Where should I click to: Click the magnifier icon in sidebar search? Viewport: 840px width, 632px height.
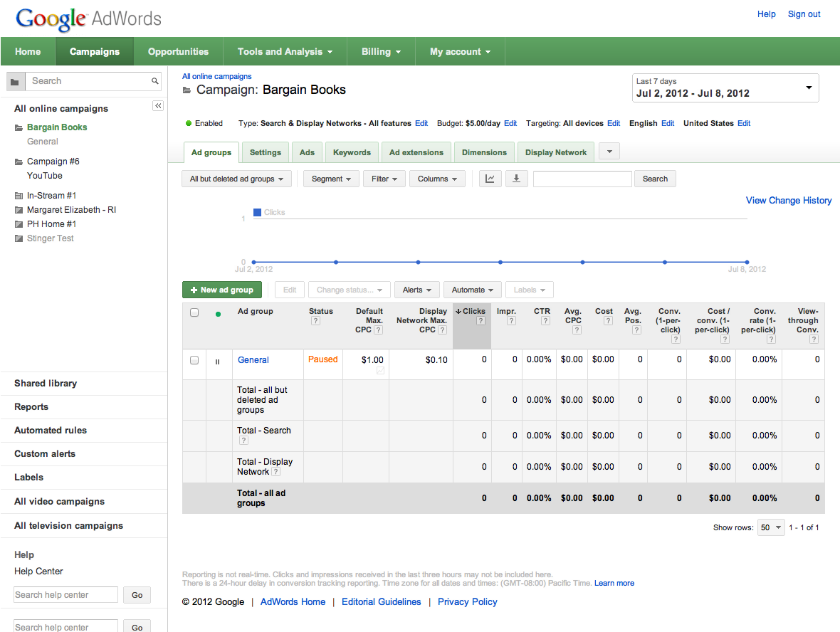155,81
